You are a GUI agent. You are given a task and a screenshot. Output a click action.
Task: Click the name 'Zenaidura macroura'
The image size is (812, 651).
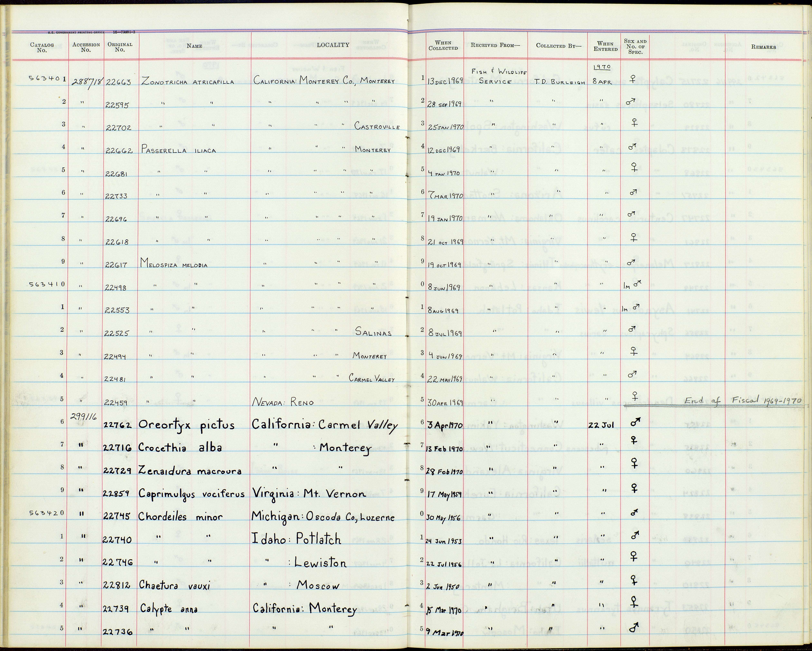click(x=190, y=470)
